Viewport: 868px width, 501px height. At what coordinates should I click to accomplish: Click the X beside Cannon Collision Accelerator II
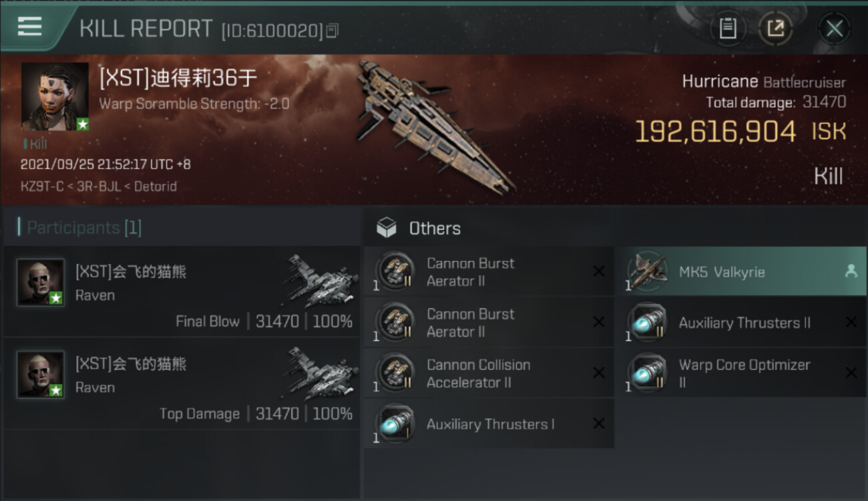599,373
